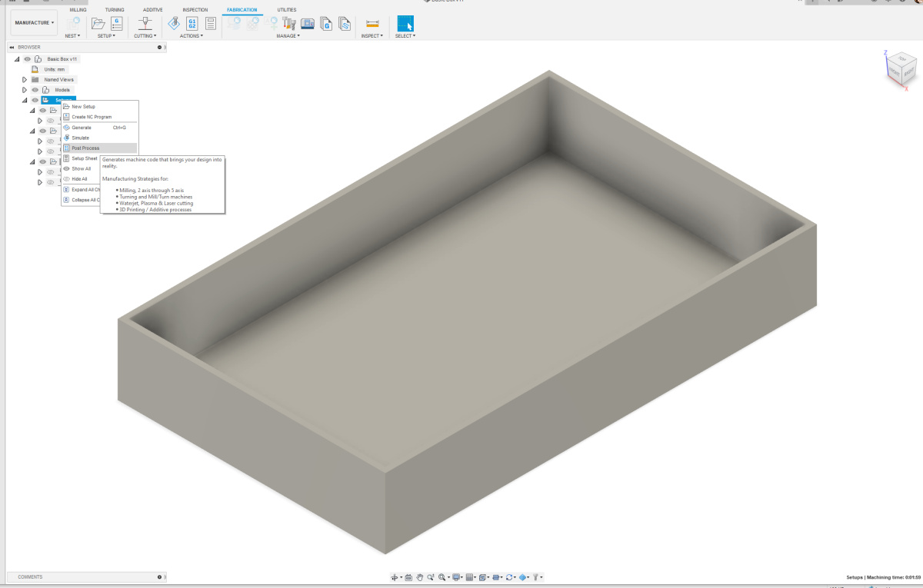Switch to the UTILITIES tab
The height and width of the screenshot is (588, 923).
[x=287, y=10]
